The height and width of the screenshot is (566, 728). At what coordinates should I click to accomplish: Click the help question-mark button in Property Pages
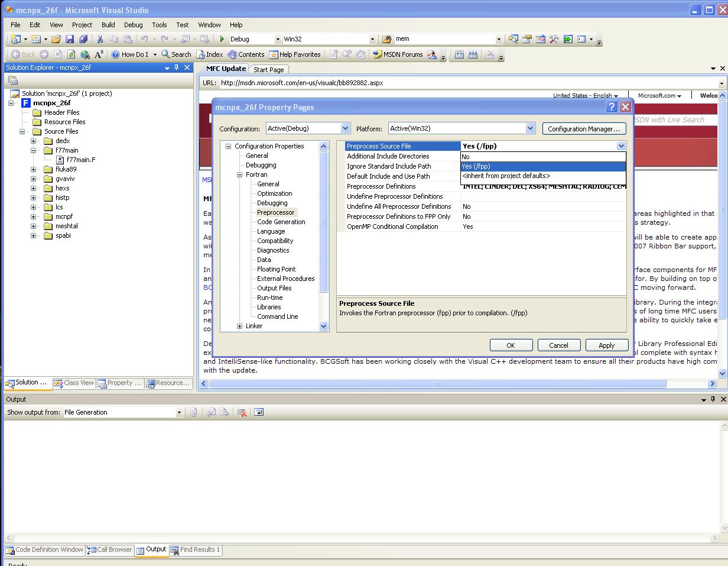click(612, 107)
